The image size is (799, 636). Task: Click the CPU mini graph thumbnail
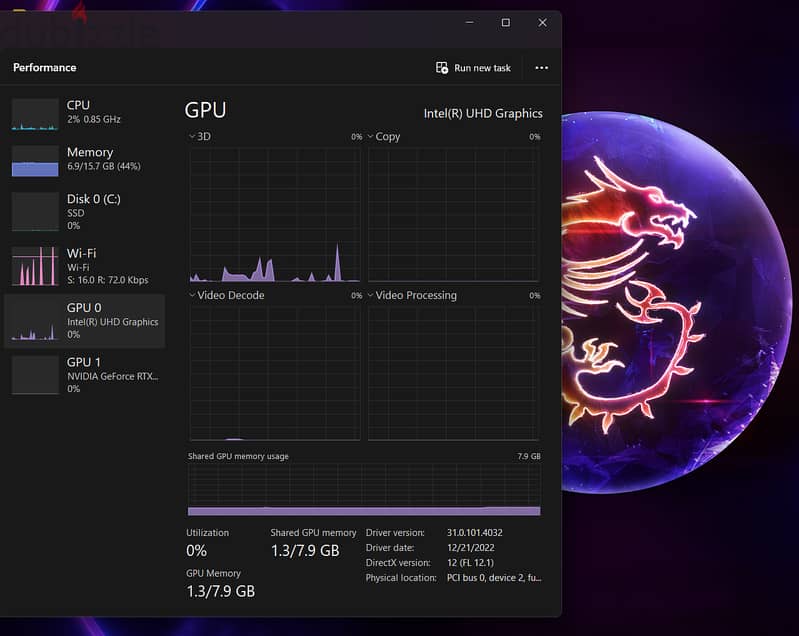point(35,115)
